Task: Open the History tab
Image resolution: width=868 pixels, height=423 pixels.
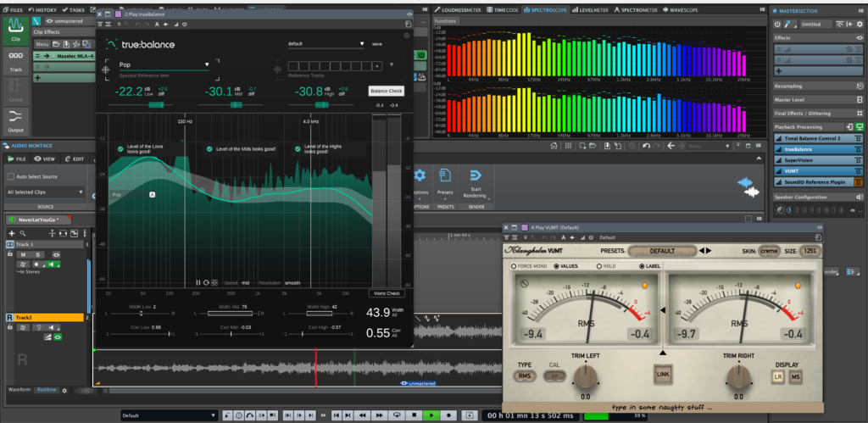Action: (x=42, y=9)
